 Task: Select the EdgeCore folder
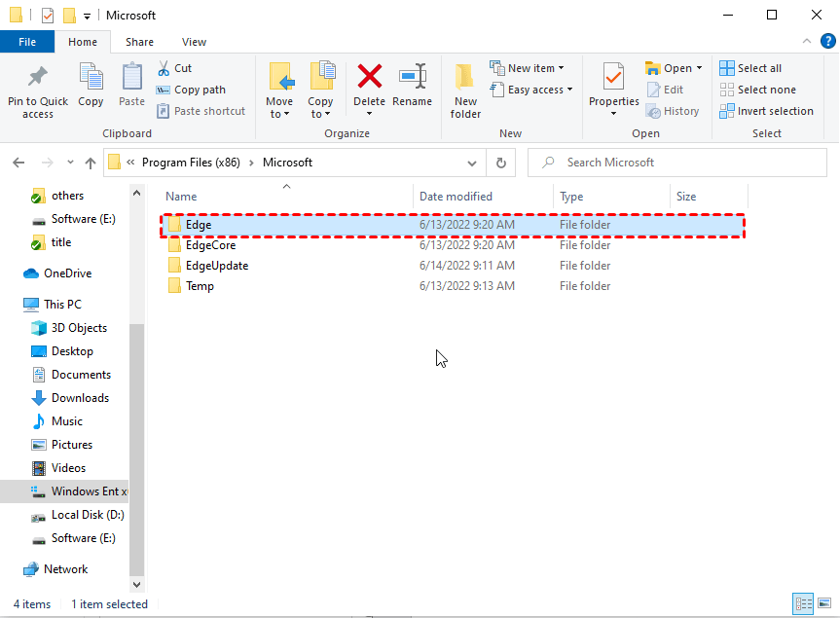pyautogui.click(x=453, y=245)
